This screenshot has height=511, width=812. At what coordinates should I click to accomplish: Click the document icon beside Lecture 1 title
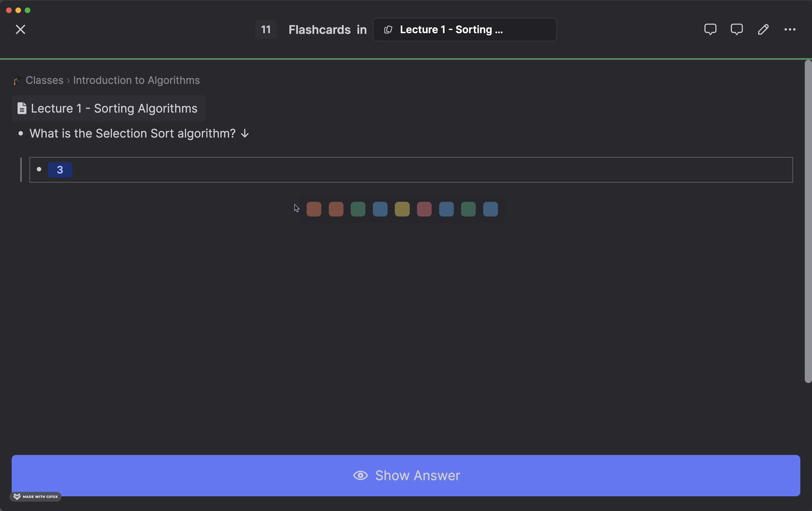tap(22, 108)
